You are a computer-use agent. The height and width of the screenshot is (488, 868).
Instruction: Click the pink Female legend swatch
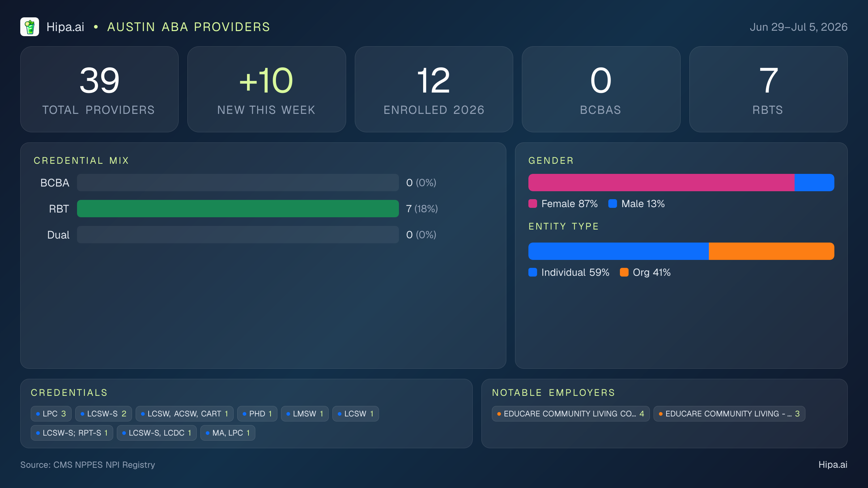[x=533, y=204]
